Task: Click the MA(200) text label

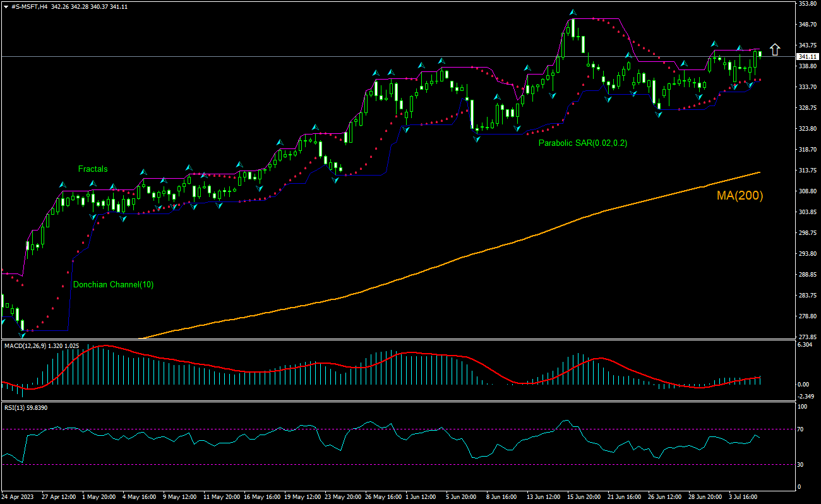Action: point(739,196)
